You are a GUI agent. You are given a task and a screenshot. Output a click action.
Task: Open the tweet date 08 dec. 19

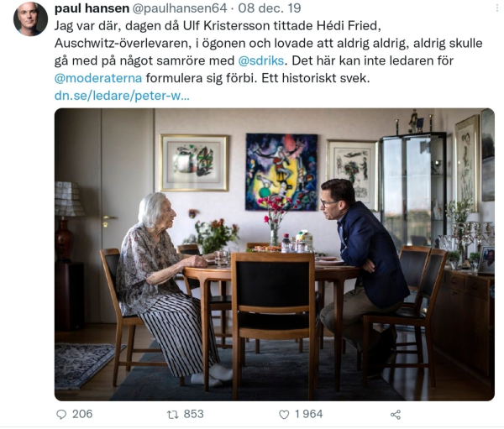(x=270, y=8)
